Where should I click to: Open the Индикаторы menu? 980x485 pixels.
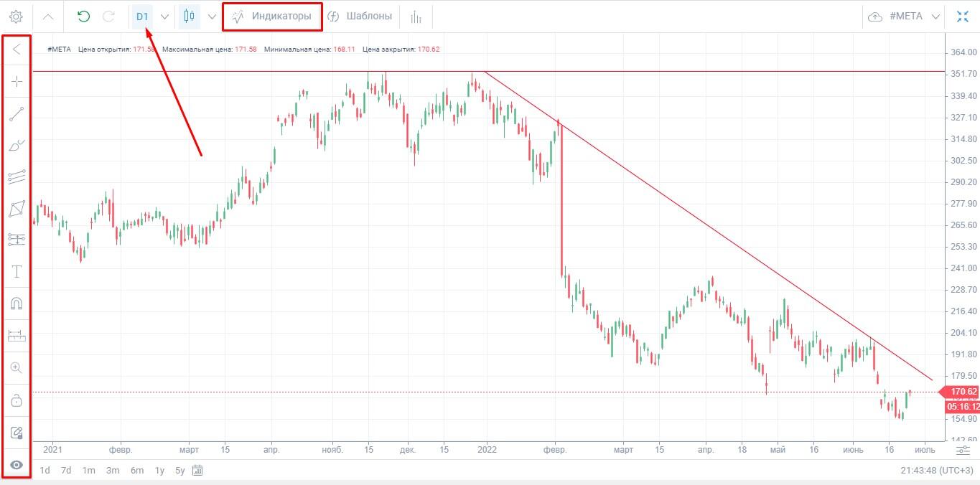[272, 17]
